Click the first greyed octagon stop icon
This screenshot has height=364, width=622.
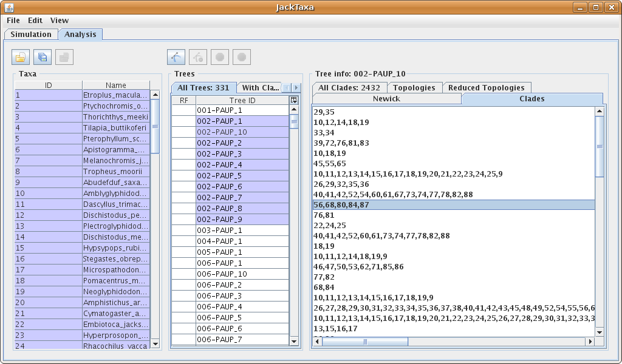[x=220, y=58]
